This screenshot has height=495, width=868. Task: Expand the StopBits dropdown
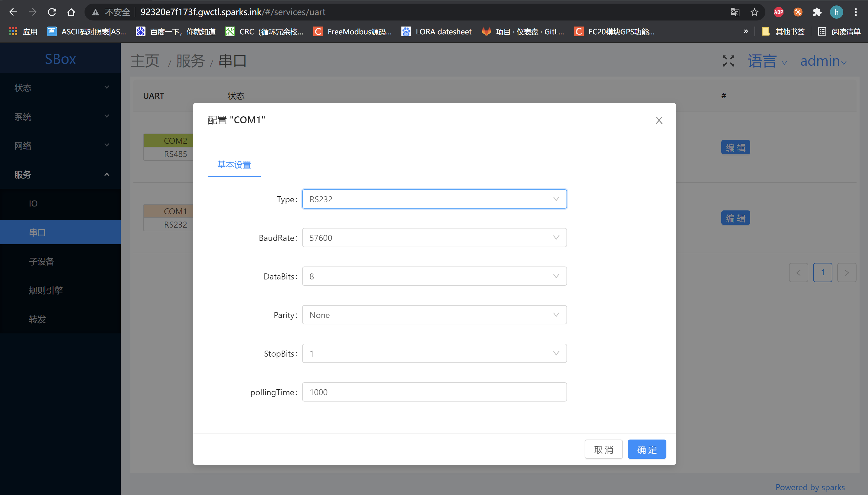tap(434, 354)
